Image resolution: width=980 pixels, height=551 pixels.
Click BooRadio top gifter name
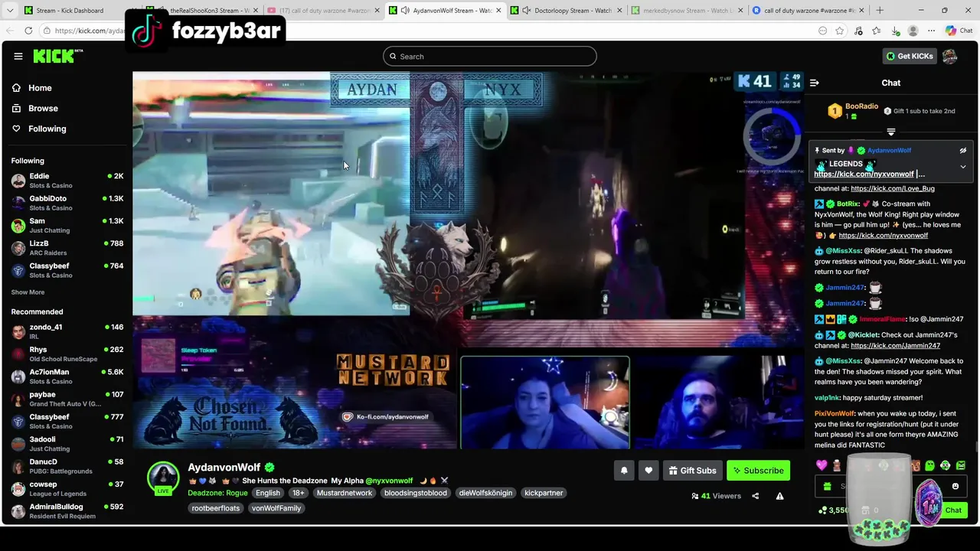(861, 106)
